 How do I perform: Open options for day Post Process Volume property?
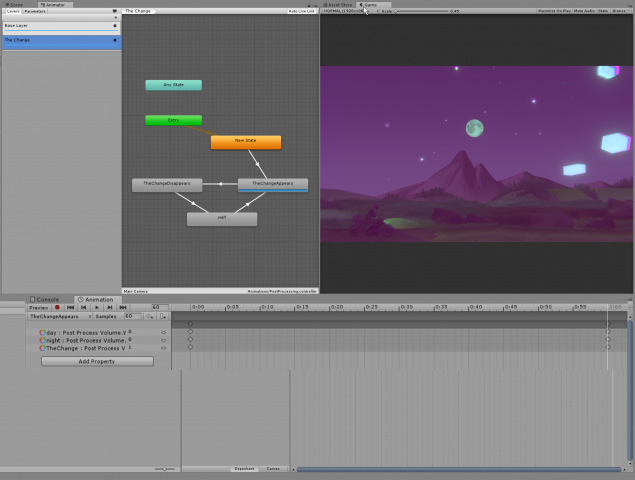[x=163, y=332]
